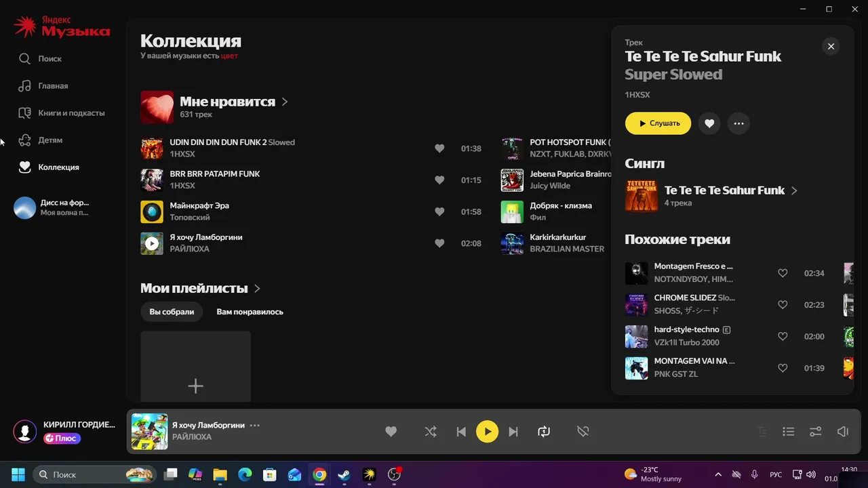Viewport: 868px width, 488px height.
Task: Open Windows Start menu
Action: pos(18,474)
